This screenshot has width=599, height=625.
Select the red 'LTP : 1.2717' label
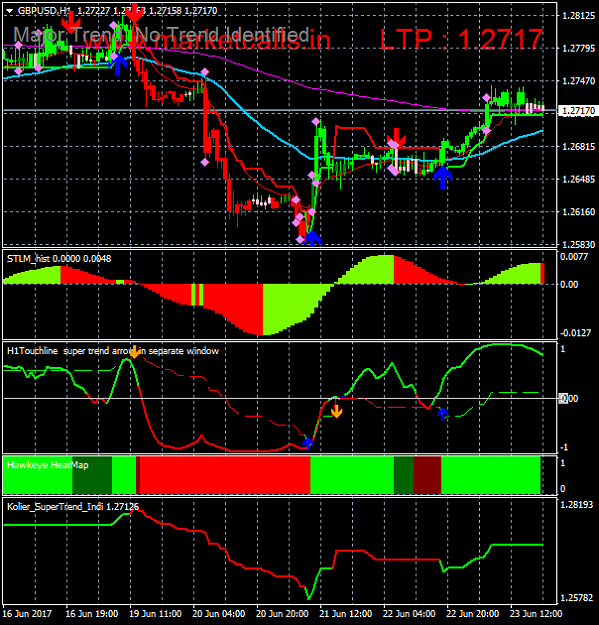[x=461, y=39]
